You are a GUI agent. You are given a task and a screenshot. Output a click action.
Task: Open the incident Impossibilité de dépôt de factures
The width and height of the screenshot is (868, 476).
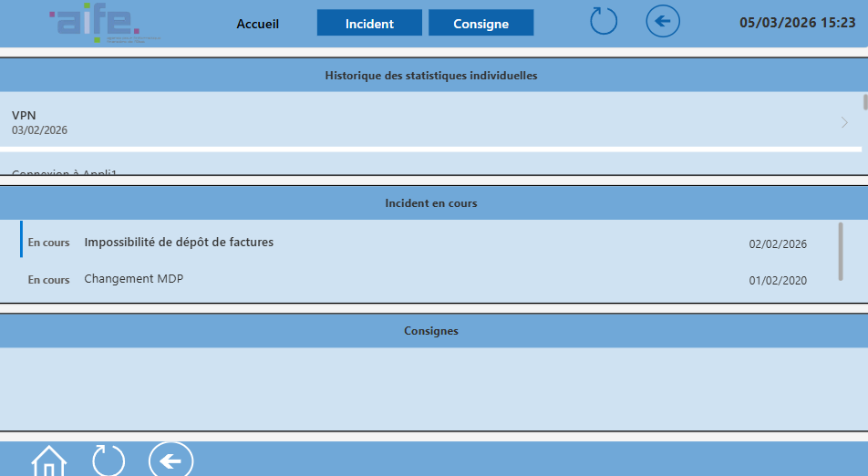pyautogui.click(x=179, y=243)
